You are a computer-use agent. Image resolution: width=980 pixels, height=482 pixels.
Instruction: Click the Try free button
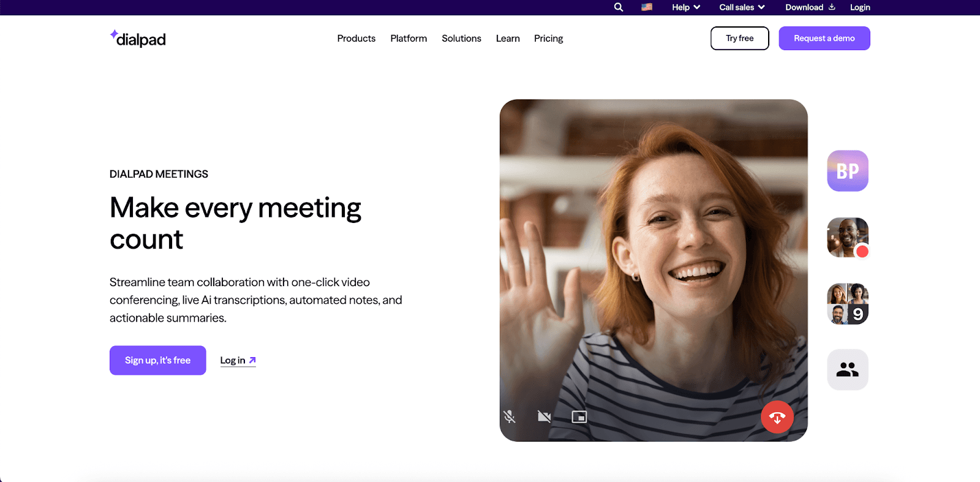click(740, 38)
